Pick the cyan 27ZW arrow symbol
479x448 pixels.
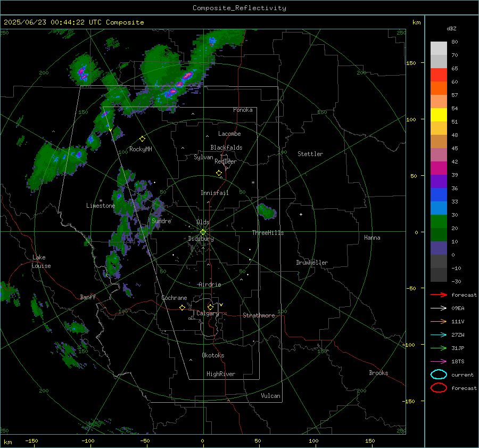(x=439, y=335)
